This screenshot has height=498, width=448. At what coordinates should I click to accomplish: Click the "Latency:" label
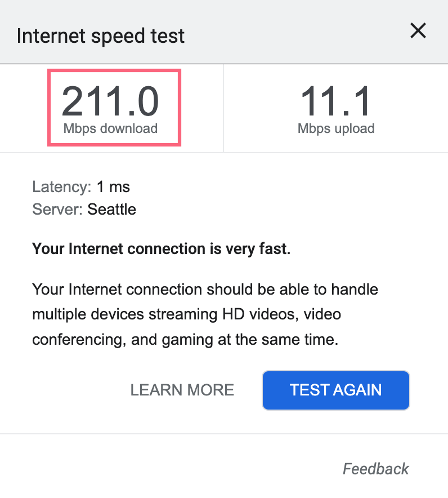click(x=61, y=186)
